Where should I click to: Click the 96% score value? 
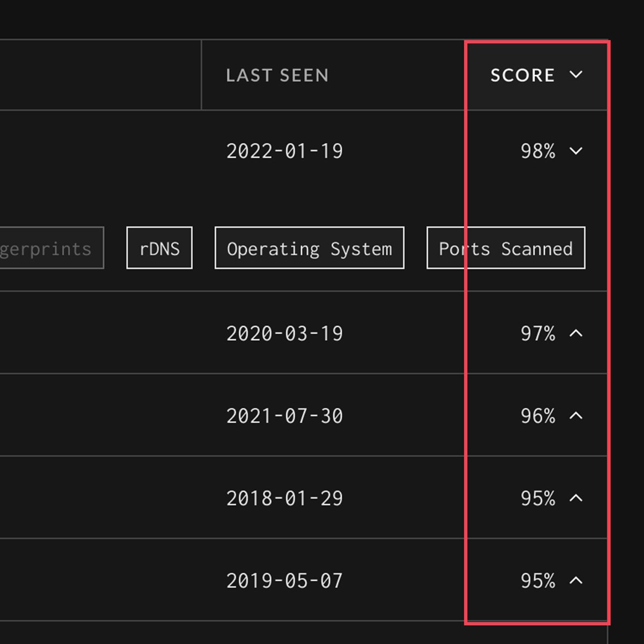tap(538, 416)
